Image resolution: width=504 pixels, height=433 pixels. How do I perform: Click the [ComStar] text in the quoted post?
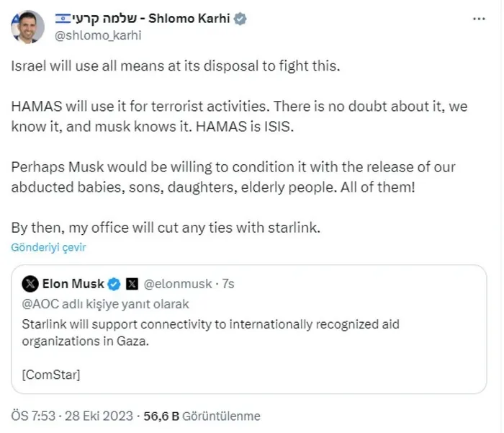click(51, 374)
